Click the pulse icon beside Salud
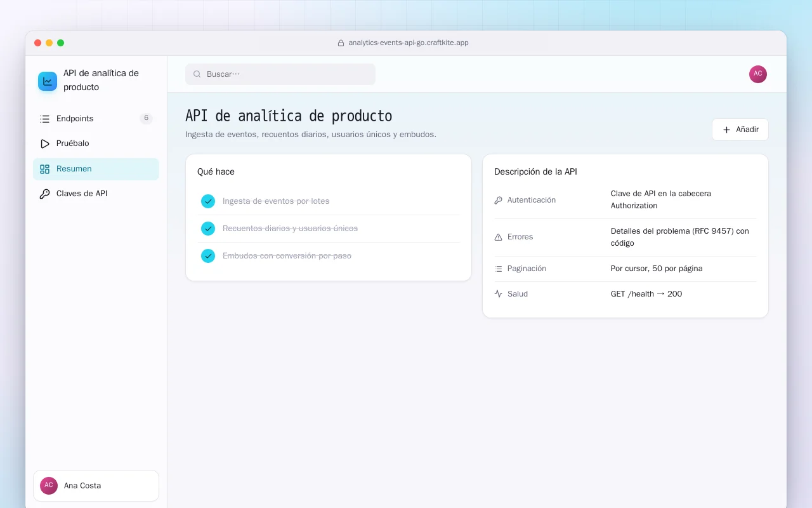 pos(498,294)
